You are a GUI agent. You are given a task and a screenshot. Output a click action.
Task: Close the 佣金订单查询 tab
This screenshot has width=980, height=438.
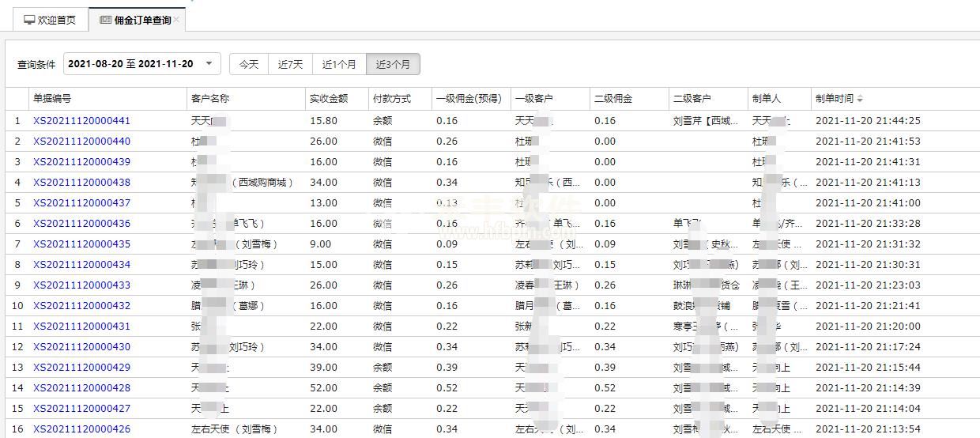coord(177,21)
